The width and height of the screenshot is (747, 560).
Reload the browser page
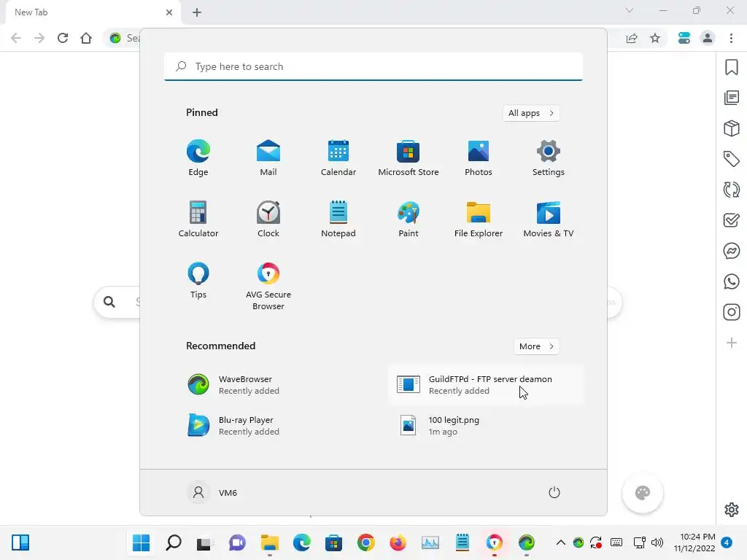[63, 38]
